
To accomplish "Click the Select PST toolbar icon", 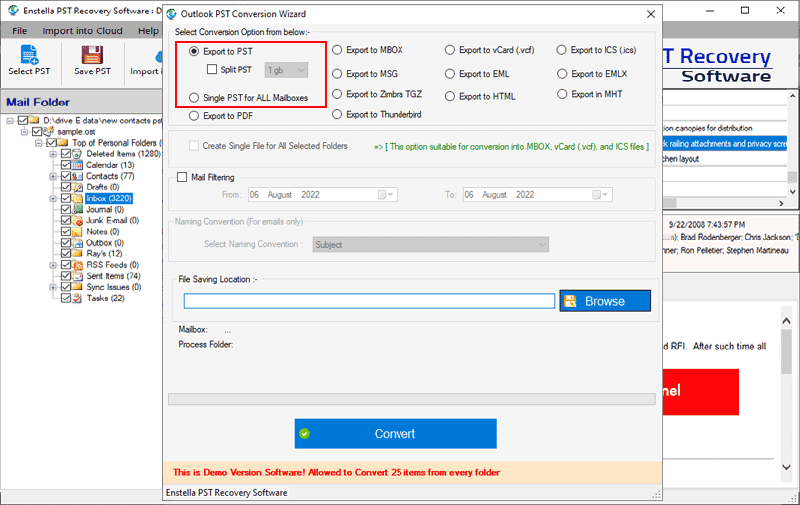I will [x=29, y=55].
